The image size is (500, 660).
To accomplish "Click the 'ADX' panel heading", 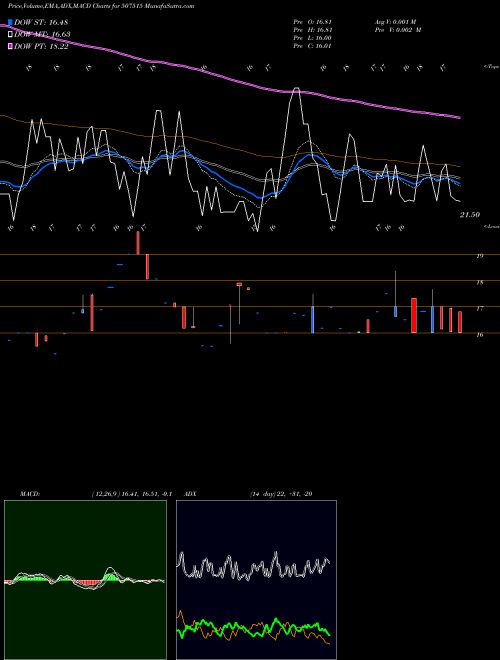I will (190, 494).
